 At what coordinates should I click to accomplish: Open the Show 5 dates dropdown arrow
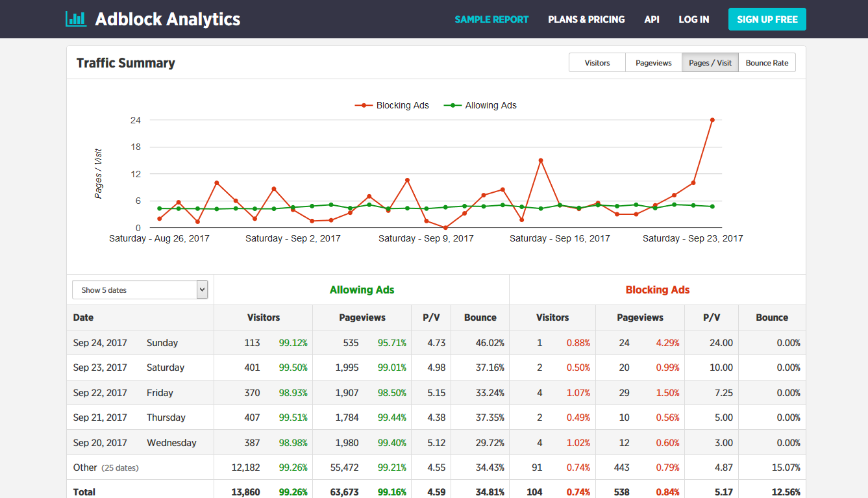(x=201, y=289)
